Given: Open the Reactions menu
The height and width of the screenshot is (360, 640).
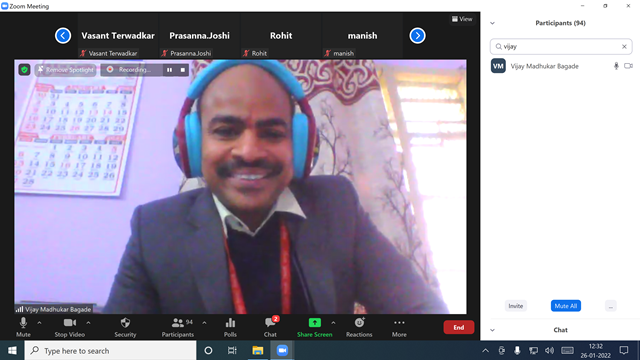Looking at the screenshot, I should (359, 327).
